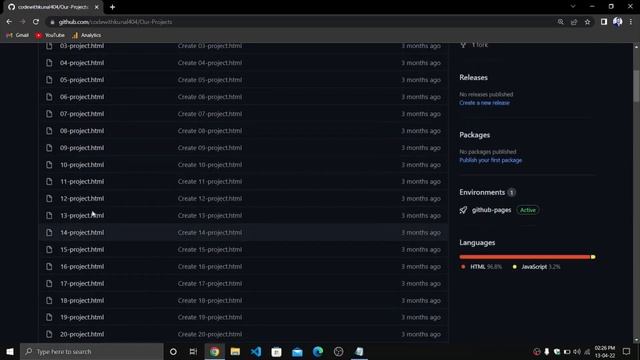The image size is (640, 360).
Task: Click the page vertical scrollbar thumb
Action: 636,86
